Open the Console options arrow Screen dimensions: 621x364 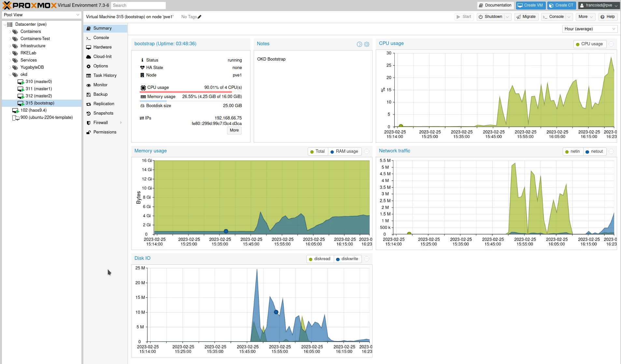point(569,17)
